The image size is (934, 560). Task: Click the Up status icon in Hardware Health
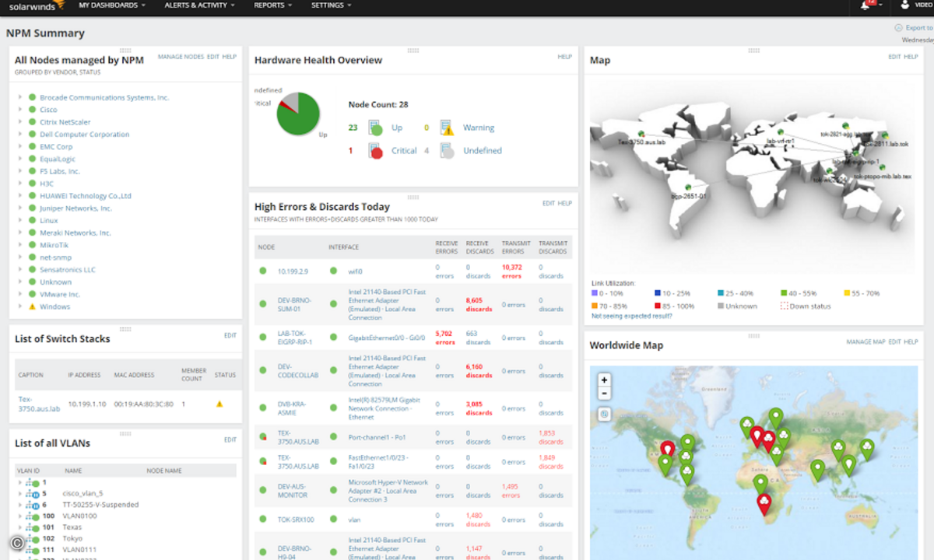pyautogui.click(x=375, y=128)
